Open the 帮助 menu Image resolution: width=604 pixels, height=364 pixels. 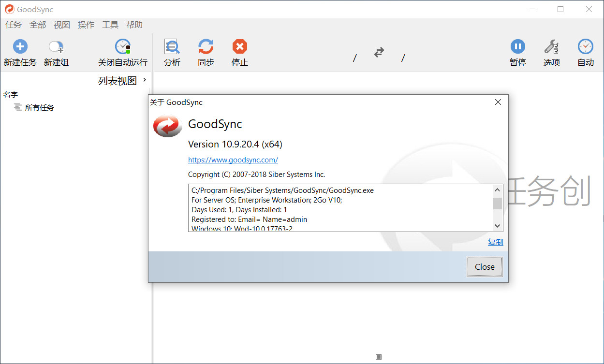[134, 25]
